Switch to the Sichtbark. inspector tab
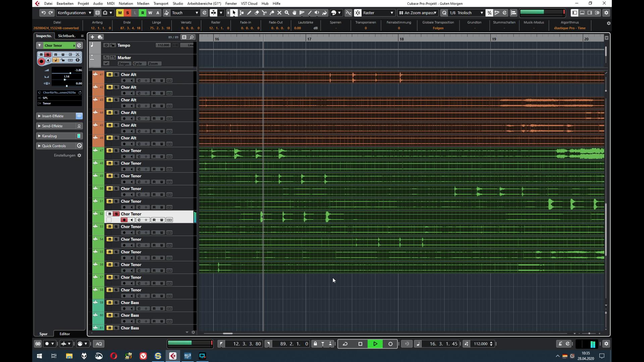The image size is (644, 362). pos(66,36)
